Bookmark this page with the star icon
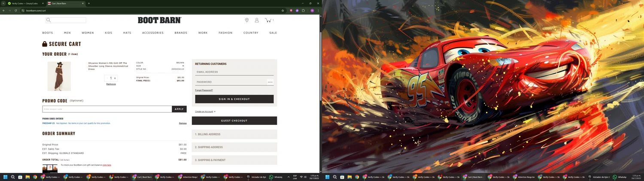This screenshot has height=181, width=644. tap(283, 11)
